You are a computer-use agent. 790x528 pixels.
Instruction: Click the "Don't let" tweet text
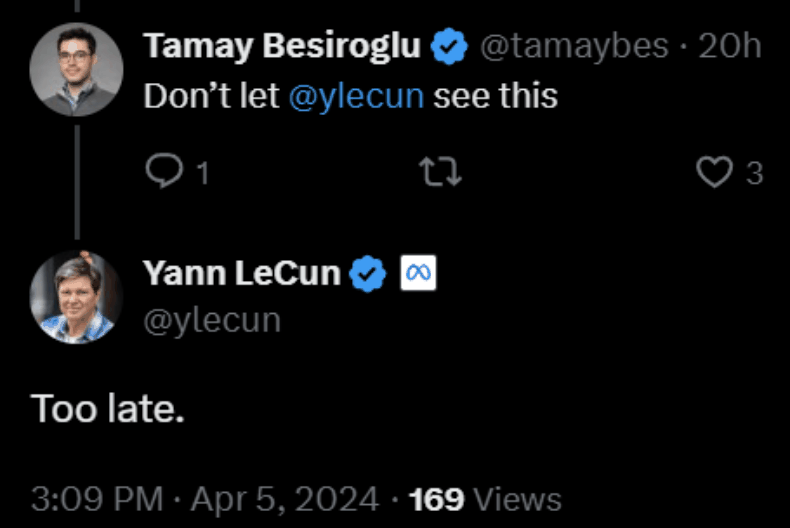tap(212, 96)
